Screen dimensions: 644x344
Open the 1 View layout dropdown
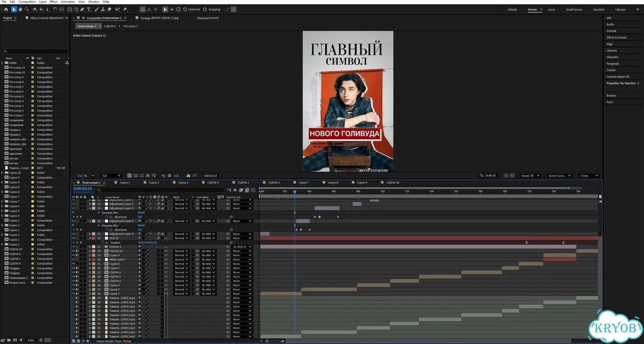click(589, 176)
